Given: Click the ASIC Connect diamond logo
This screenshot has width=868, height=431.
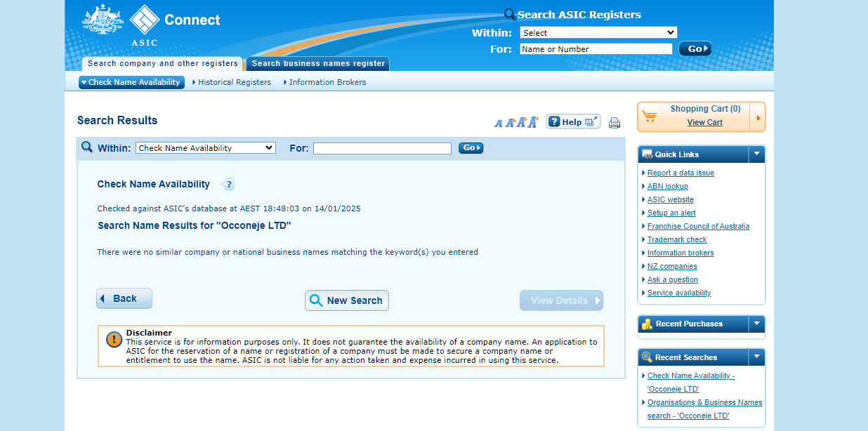Looking at the screenshot, I should click(x=145, y=20).
